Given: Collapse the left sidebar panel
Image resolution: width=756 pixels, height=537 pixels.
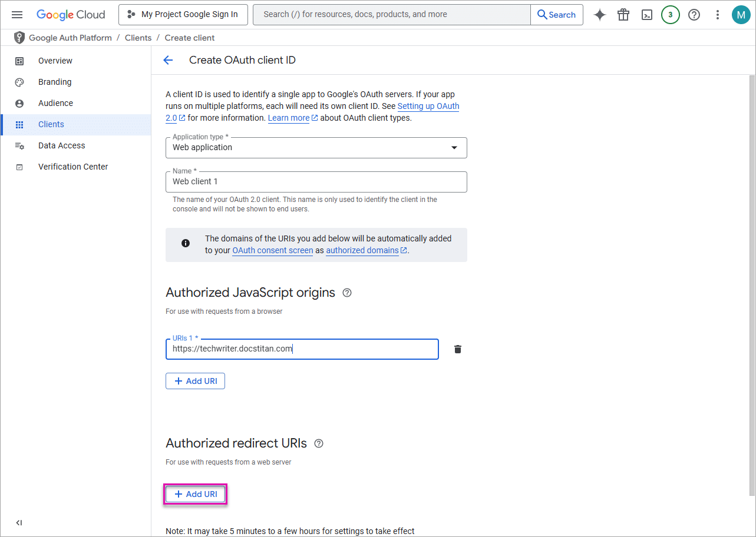Looking at the screenshot, I should [x=19, y=522].
